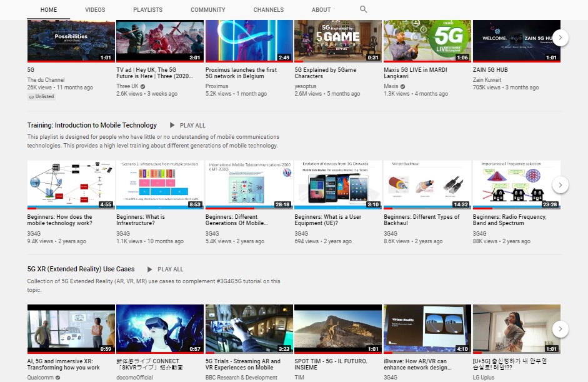Click next arrow on Mobile Technology training row
The image size is (588, 382).
561,185
